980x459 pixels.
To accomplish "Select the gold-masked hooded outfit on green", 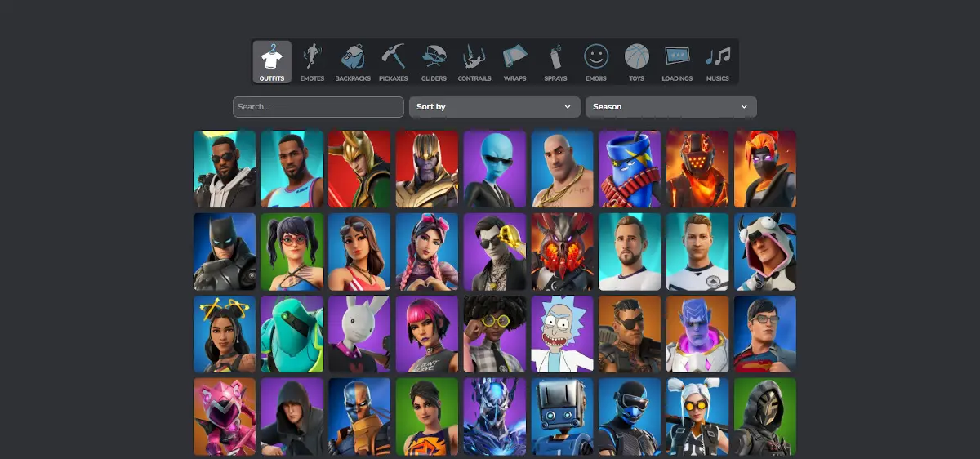I will (765, 417).
